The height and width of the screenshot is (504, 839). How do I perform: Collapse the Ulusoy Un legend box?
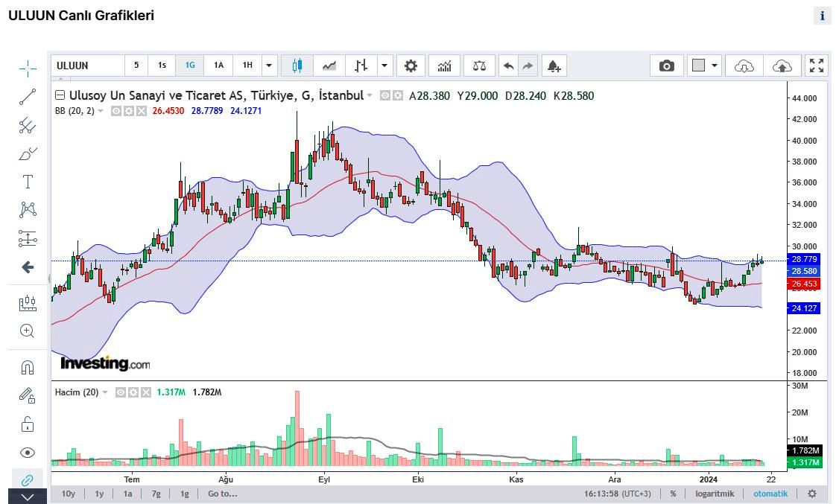(60, 95)
